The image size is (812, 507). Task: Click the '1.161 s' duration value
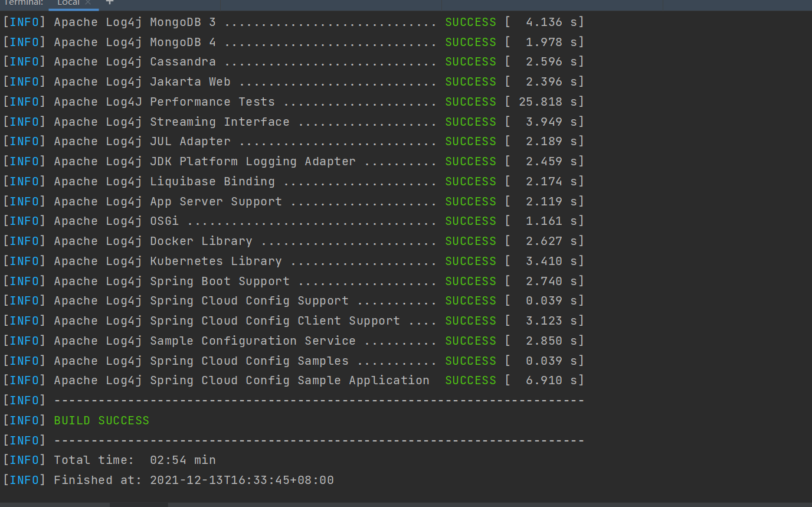[x=551, y=221]
